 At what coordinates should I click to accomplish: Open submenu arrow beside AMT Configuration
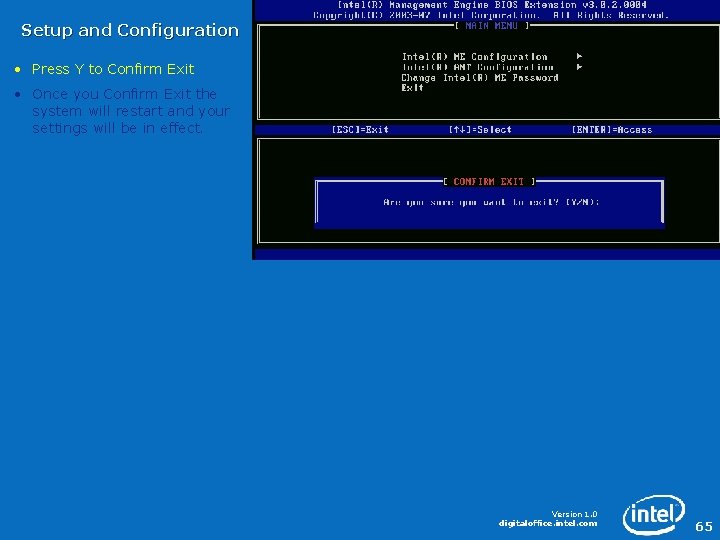(x=579, y=67)
